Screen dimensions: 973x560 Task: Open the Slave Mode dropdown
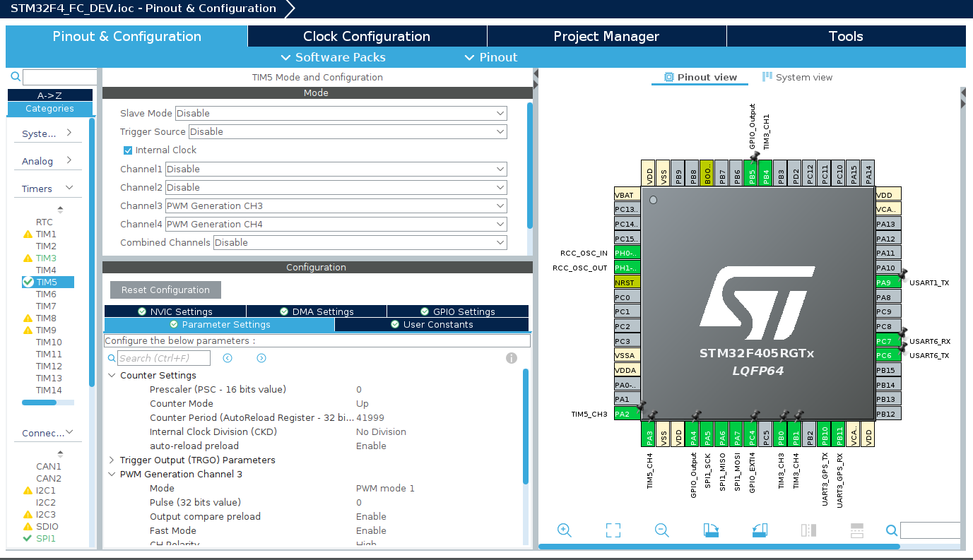pos(341,113)
